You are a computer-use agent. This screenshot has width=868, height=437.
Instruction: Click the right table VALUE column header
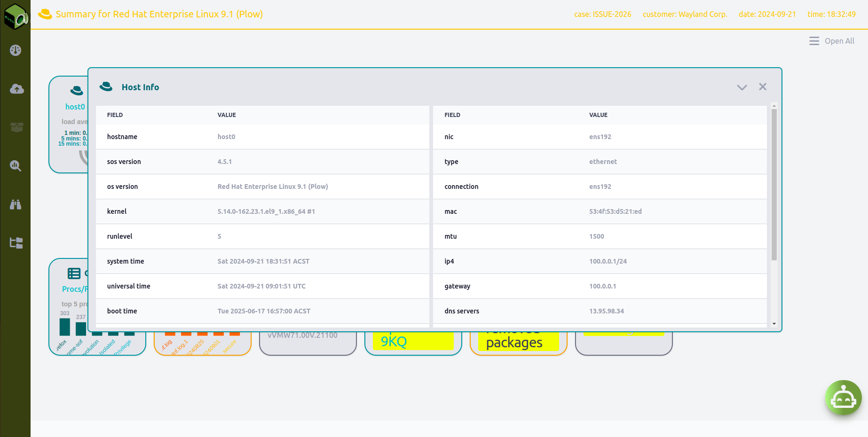(598, 115)
